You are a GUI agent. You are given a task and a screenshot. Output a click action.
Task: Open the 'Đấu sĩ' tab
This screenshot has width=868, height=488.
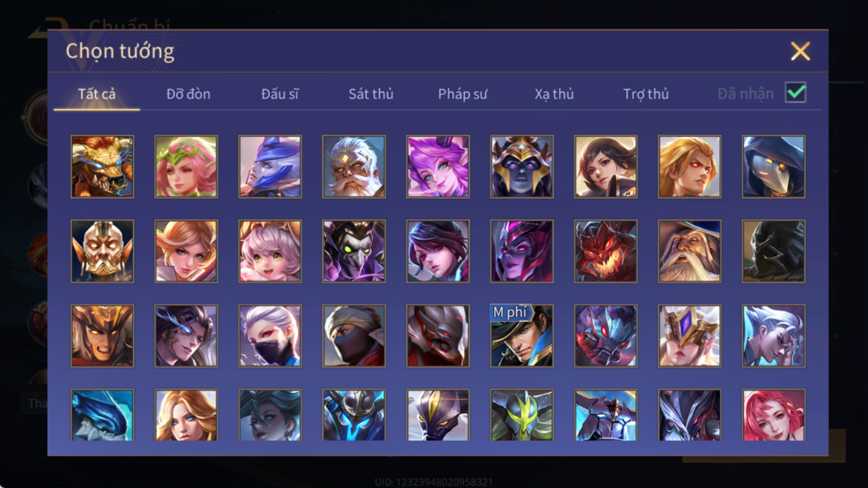(x=280, y=94)
